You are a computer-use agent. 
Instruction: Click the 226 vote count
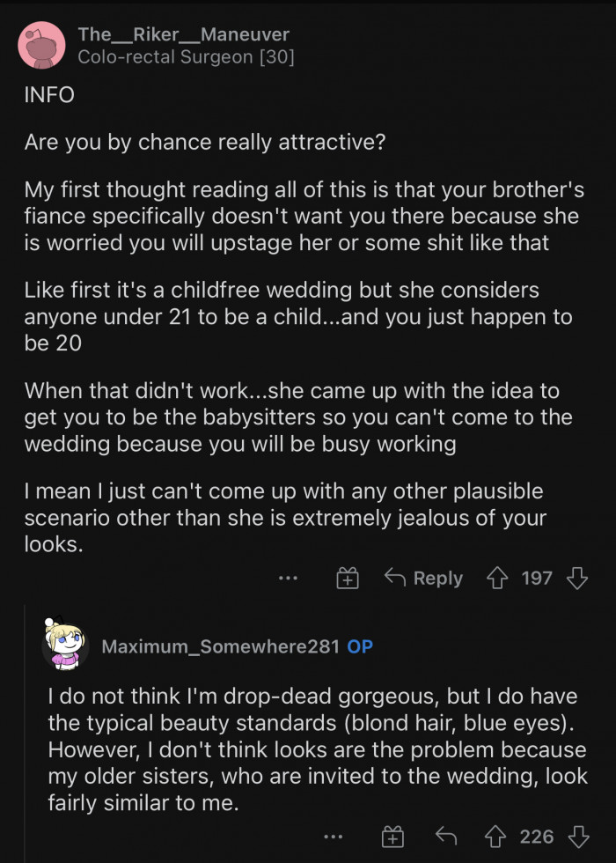(536, 837)
